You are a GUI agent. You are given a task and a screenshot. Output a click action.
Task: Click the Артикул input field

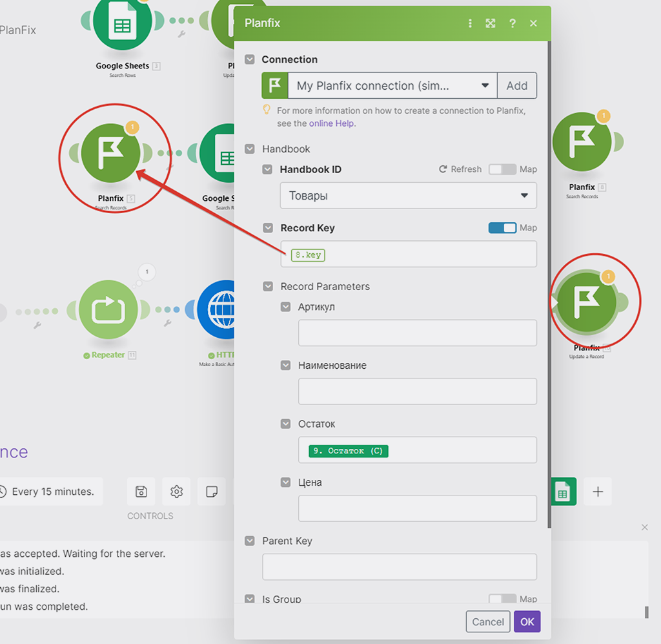[x=418, y=333]
